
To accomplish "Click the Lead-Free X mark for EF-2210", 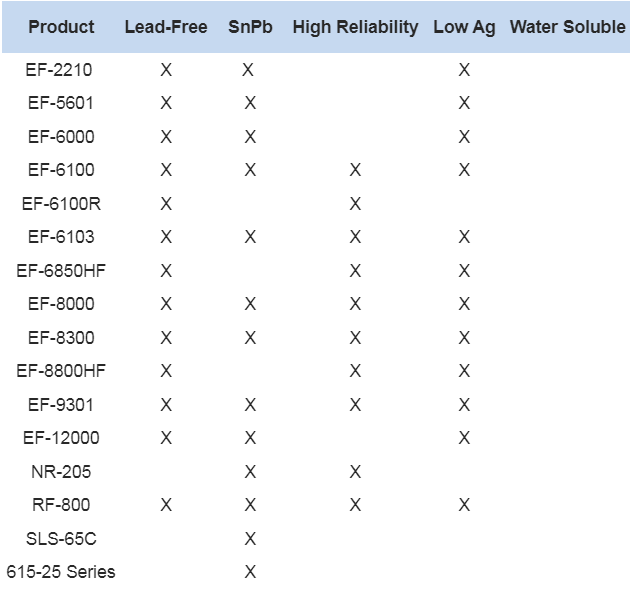I will click(x=166, y=70).
